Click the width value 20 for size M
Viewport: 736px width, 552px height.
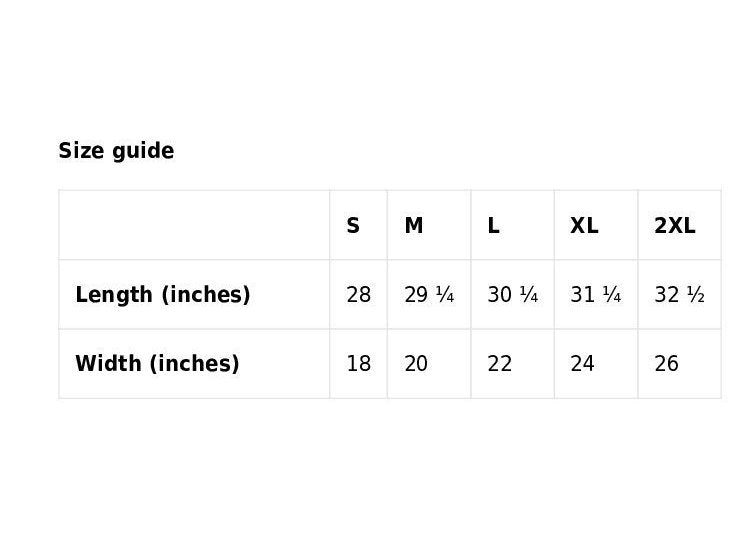416,364
